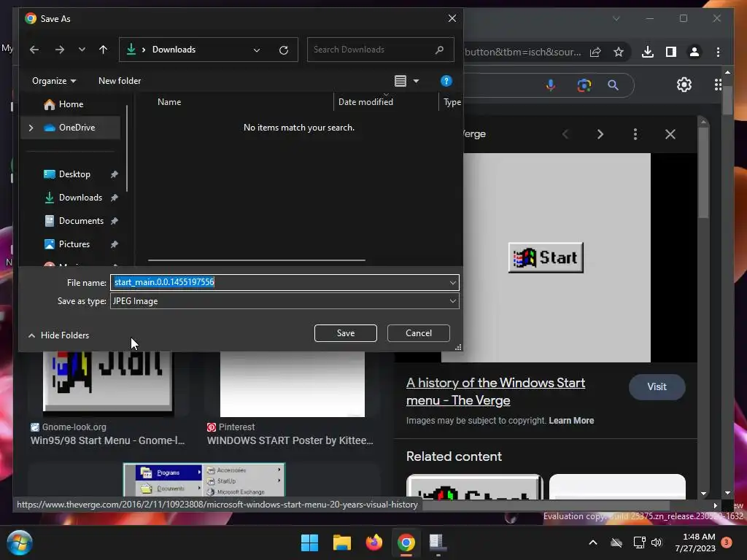Screen dimensions: 747x560
Task: Sort by Type column header
Action: (452, 102)
